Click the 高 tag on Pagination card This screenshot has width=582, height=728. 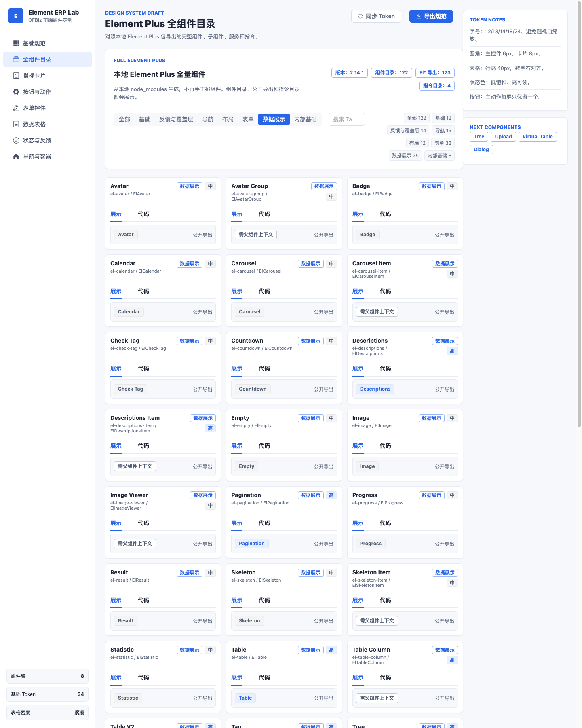coord(331,495)
